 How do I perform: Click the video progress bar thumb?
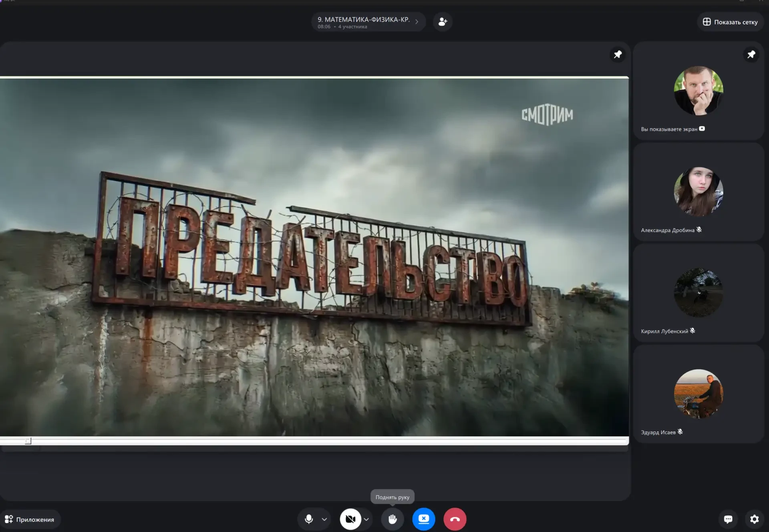28,441
